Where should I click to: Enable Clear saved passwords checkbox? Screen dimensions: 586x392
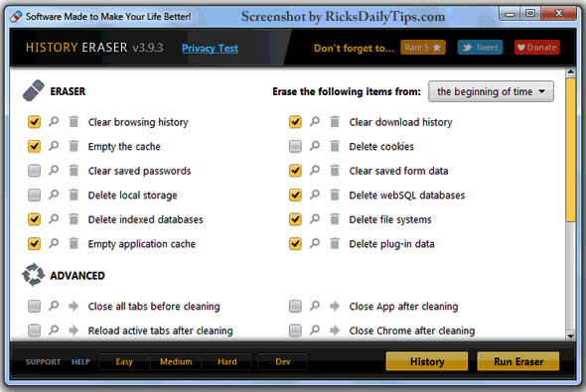pyautogui.click(x=34, y=171)
